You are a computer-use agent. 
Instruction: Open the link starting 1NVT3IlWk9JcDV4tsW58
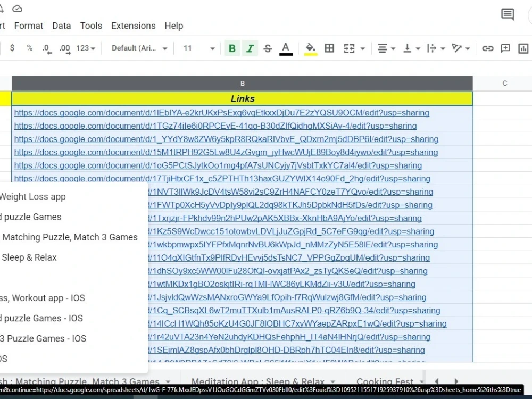tap(291, 192)
